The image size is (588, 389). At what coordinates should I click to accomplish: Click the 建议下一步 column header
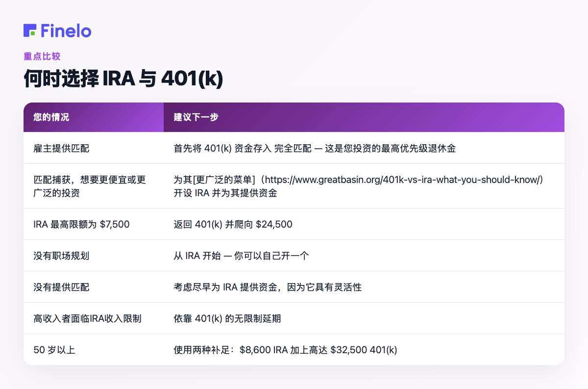tap(364, 117)
